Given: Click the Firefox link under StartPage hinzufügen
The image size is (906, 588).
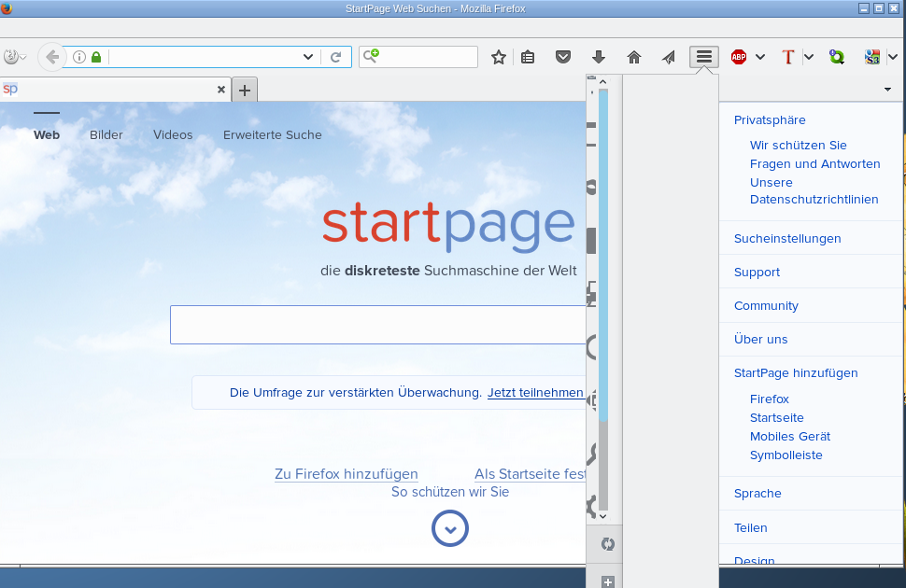Looking at the screenshot, I should click(x=770, y=399).
